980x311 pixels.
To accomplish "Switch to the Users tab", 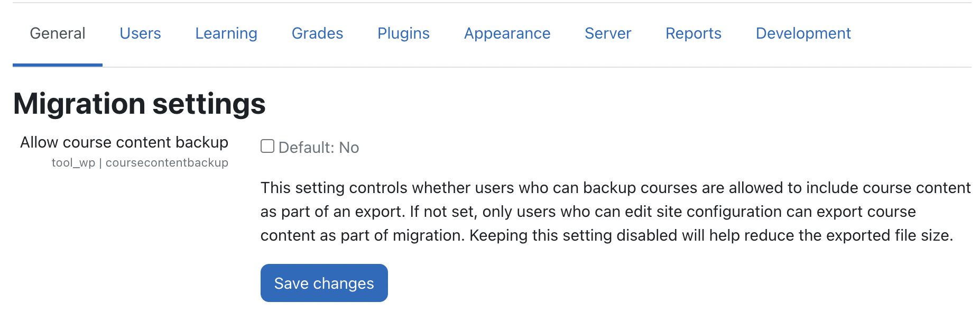I will [x=140, y=33].
